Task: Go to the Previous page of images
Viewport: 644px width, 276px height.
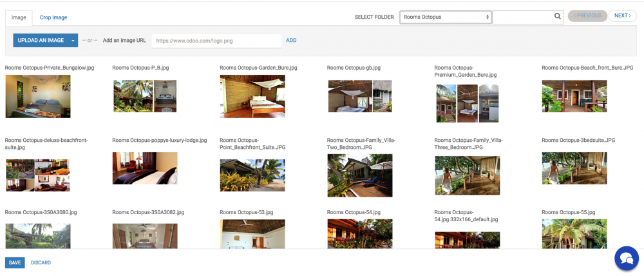Action: pyautogui.click(x=587, y=15)
